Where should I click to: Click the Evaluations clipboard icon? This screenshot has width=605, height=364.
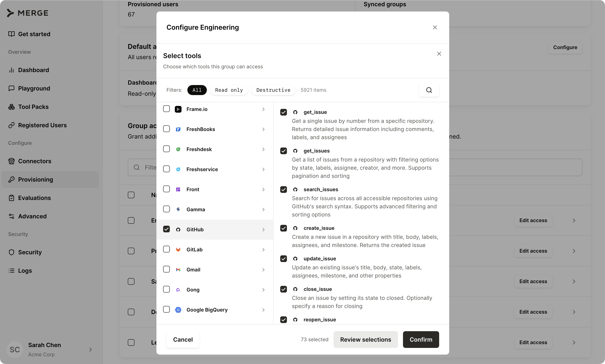click(x=11, y=198)
